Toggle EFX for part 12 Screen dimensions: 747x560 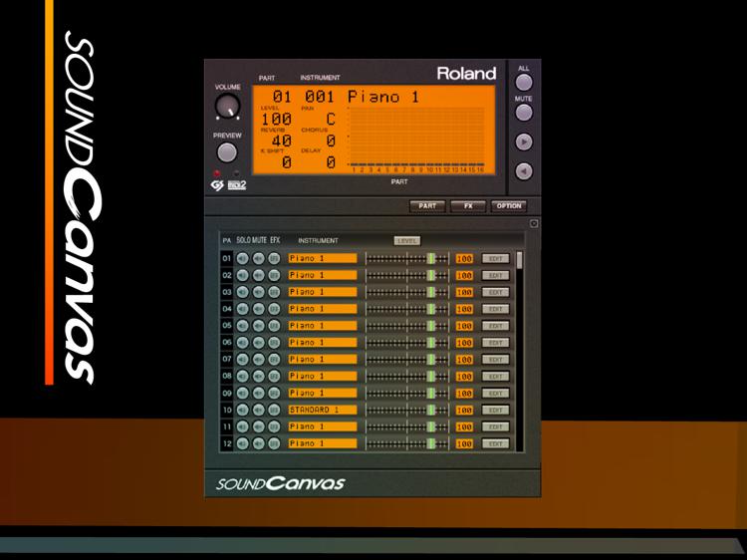[274, 443]
